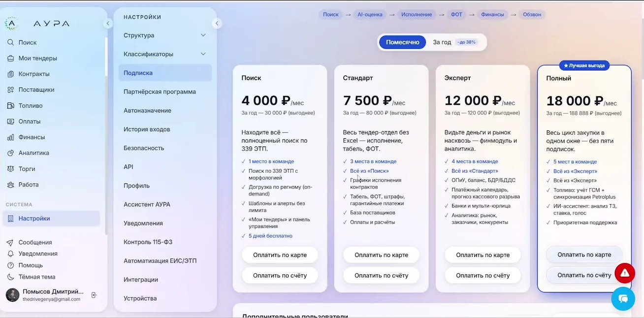Collapse the Настройки panel with chevron
Image resolution: width=644 pixels, height=318 pixels.
pyautogui.click(x=217, y=23)
